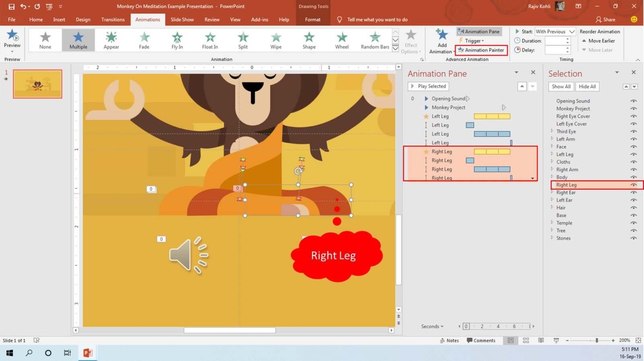
Task: Open the File menu
Action: [12, 19]
